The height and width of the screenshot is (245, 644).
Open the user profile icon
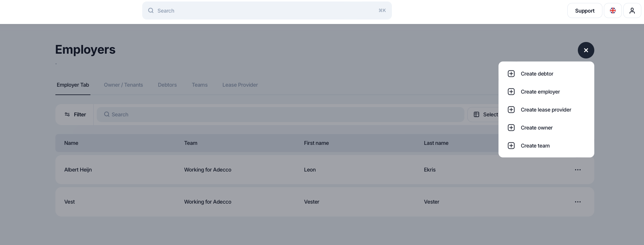[632, 10]
